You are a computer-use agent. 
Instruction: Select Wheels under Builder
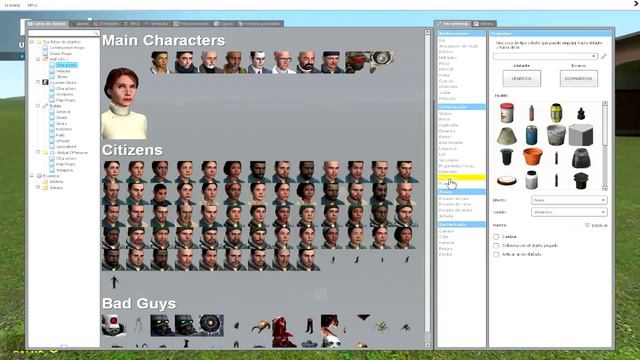pos(63,141)
